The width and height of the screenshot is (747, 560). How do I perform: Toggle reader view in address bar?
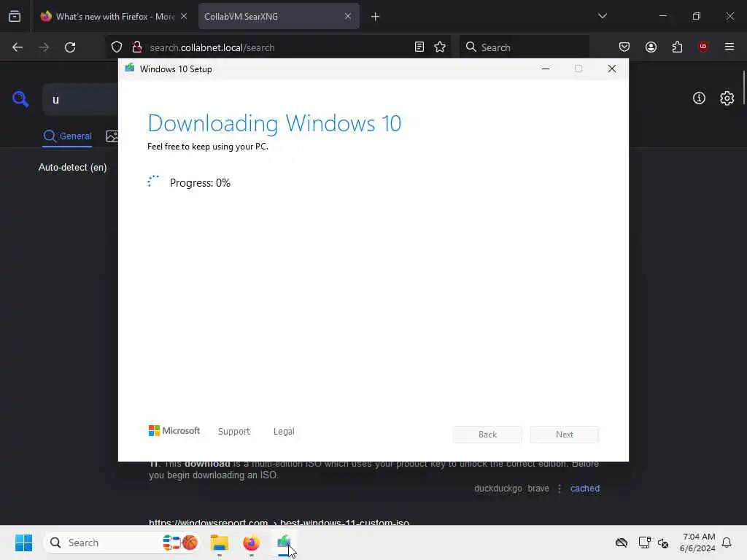[x=419, y=47]
